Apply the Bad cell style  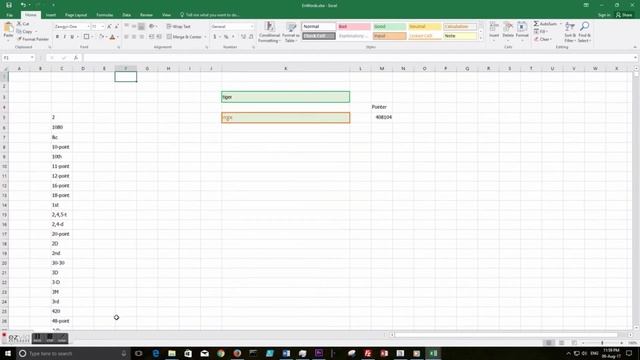coord(354,27)
